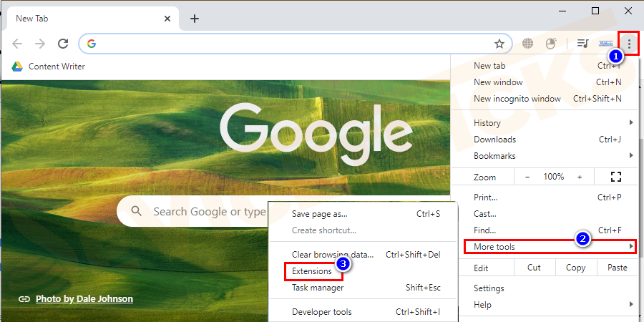Maximize the Chrome window
The width and height of the screenshot is (644, 322).
[595, 11]
